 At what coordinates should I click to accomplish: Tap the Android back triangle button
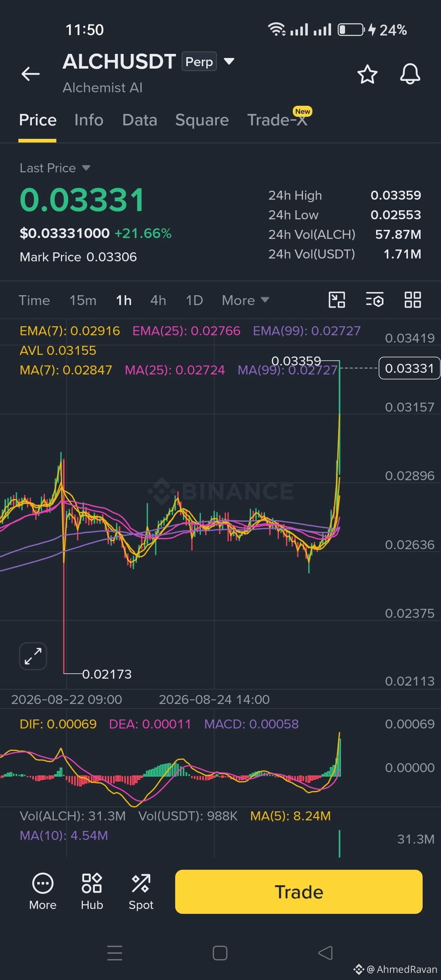tap(325, 953)
